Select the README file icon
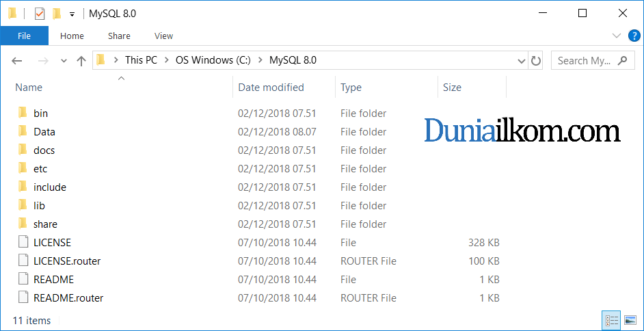Screen dimensions: 644x331 pyautogui.click(x=23, y=279)
